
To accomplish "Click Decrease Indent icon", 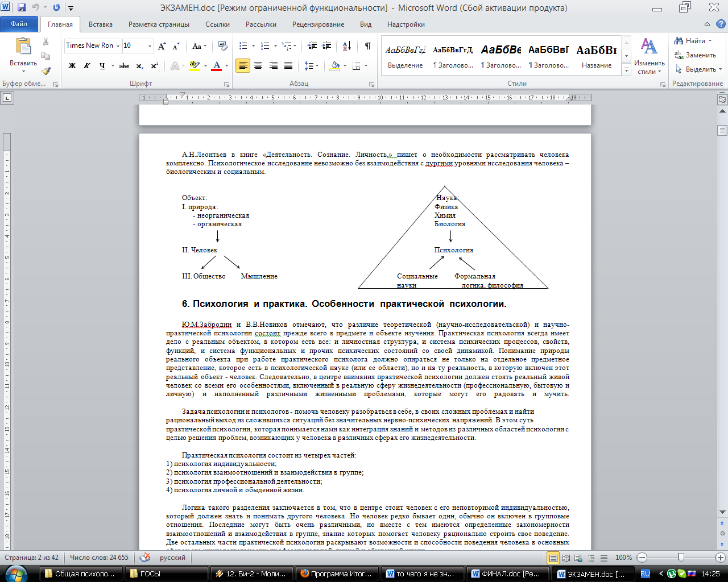I will coord(312,46).
